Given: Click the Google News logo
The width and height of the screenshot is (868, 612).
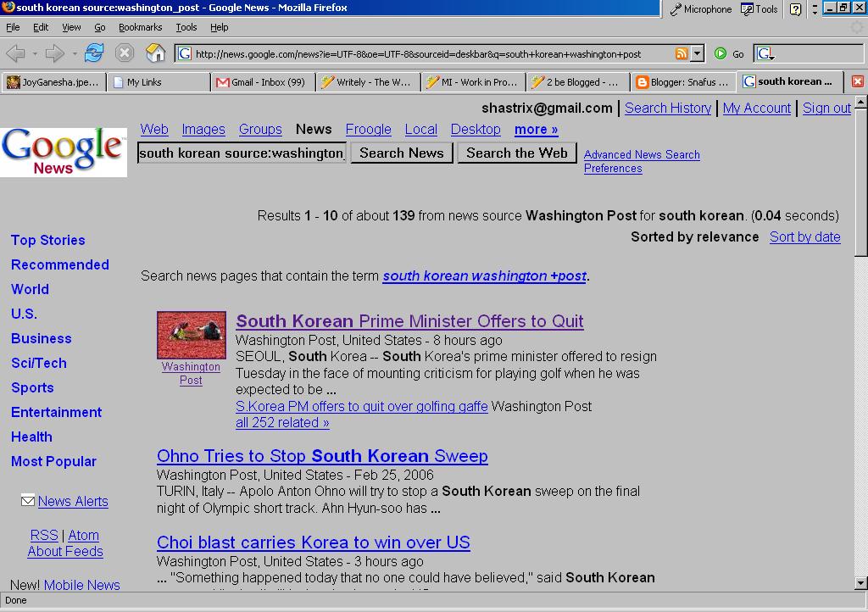Looking at the screenshot, I should pos(63,152).
